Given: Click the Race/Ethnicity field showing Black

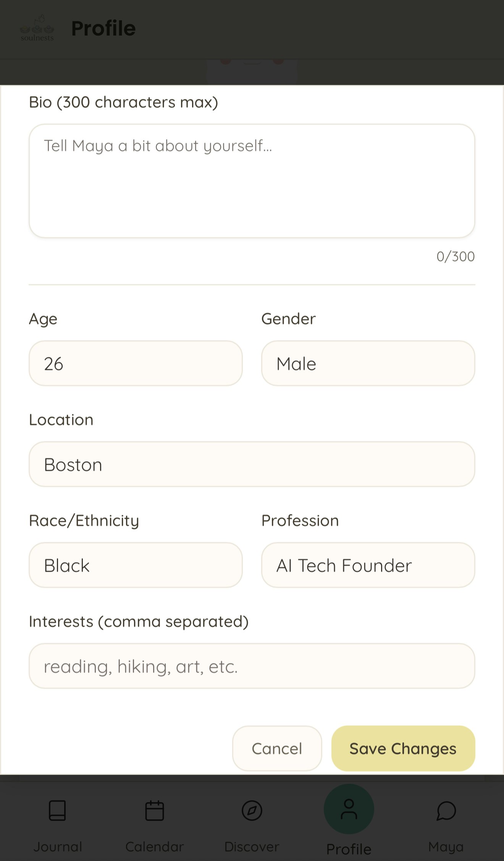Looking at the screenshot, I should click(136, 565).
